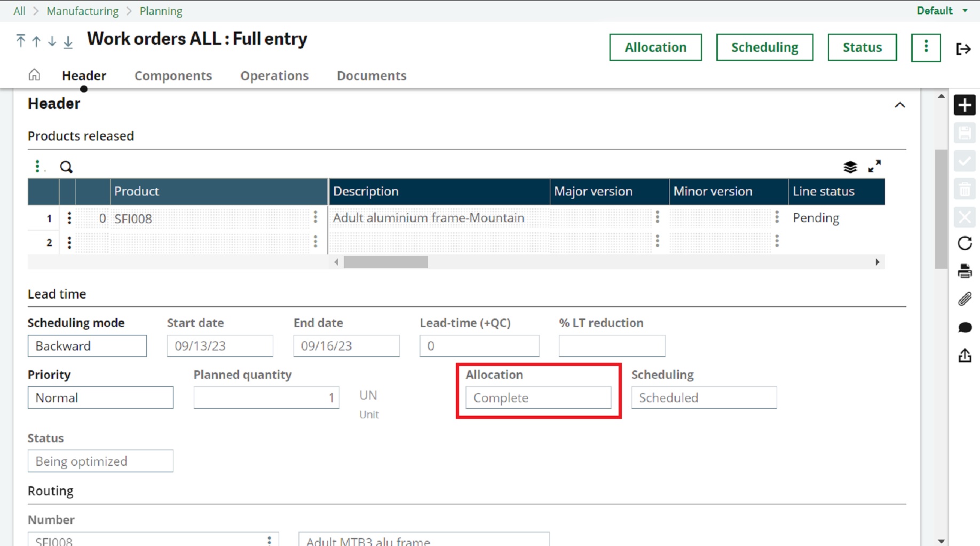The width and height of the screenshot is (980, 546).
Task: Sign out with the exit icon
Action: coord(964,49)
